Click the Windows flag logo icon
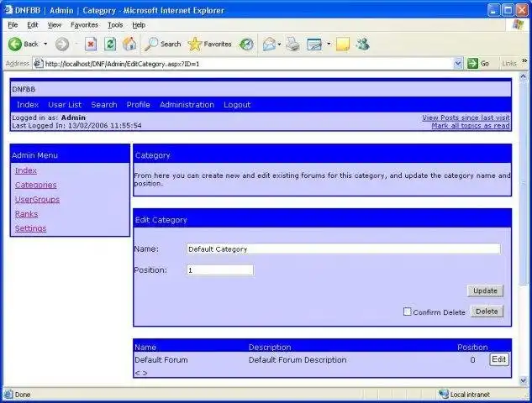Screen dimensions: 532x403 [518, 25]
